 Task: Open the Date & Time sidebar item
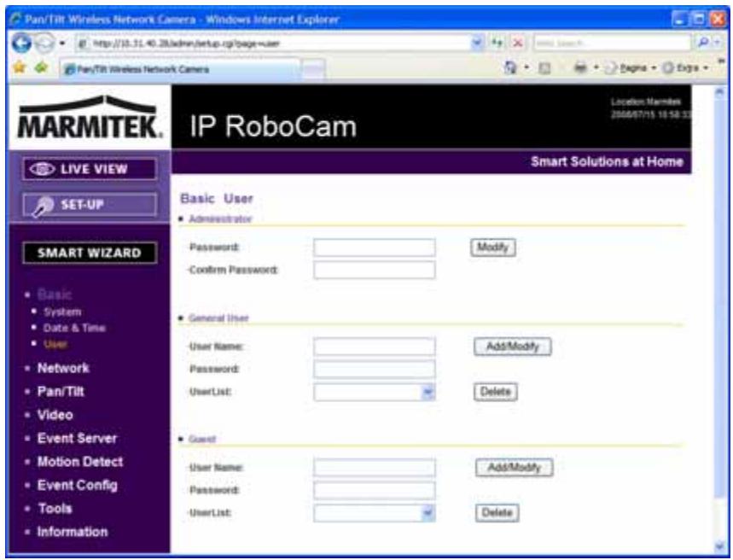74,328
